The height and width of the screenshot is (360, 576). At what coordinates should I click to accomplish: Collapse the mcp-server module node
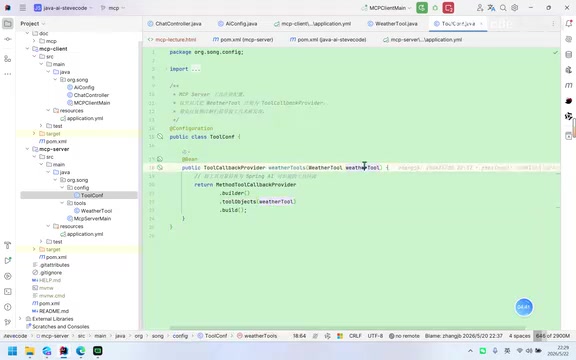pos(27,149)
